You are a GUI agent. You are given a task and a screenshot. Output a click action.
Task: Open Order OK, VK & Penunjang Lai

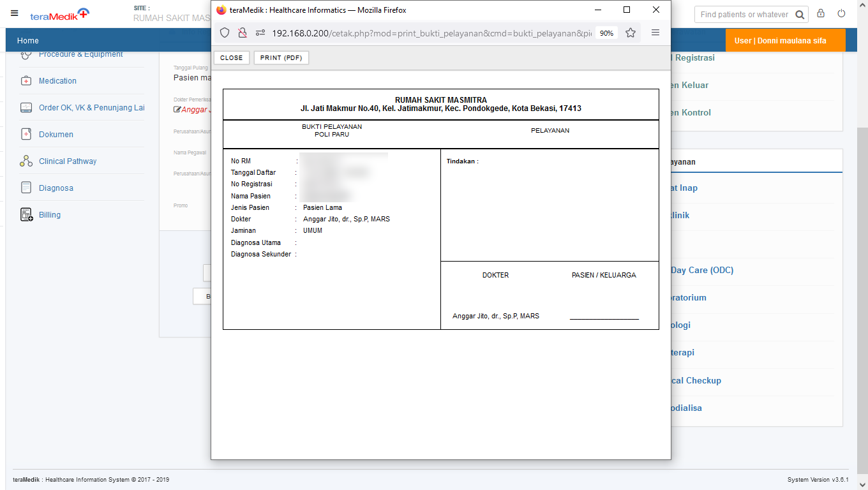(x=92, y=108)
